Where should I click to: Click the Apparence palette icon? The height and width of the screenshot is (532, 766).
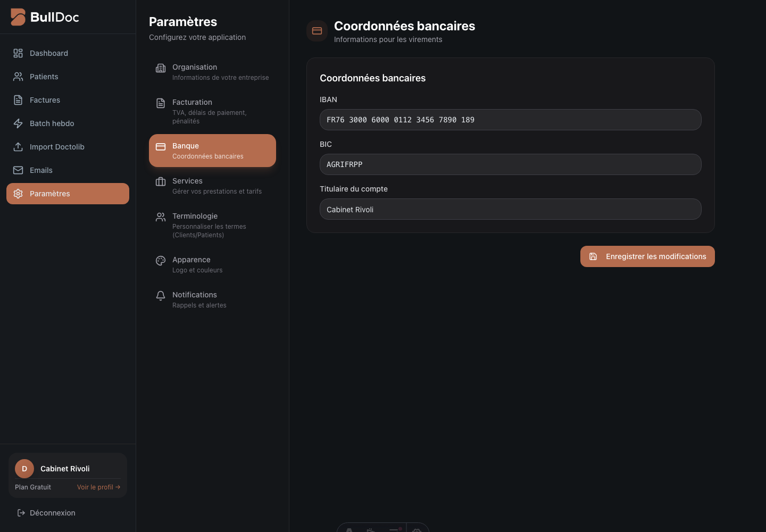click(161, 261)
